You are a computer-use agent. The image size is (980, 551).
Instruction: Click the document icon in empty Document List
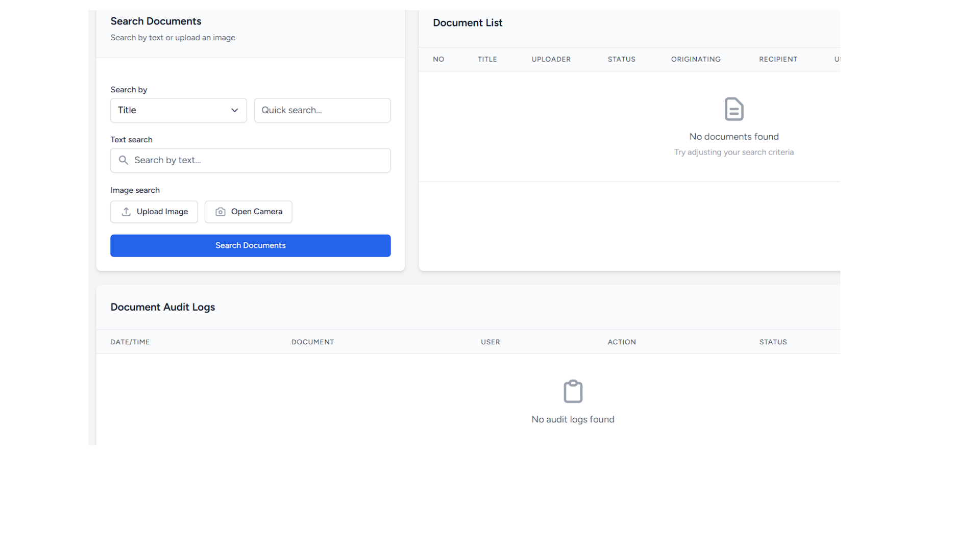pos(733,109)
